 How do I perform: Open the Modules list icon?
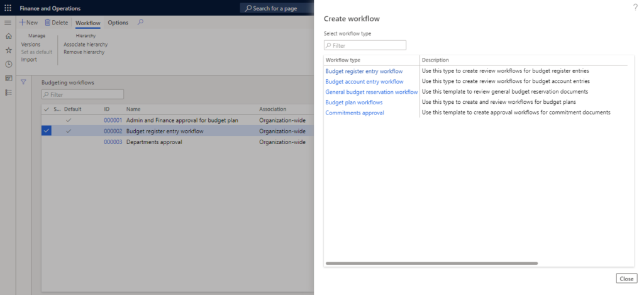8,92
